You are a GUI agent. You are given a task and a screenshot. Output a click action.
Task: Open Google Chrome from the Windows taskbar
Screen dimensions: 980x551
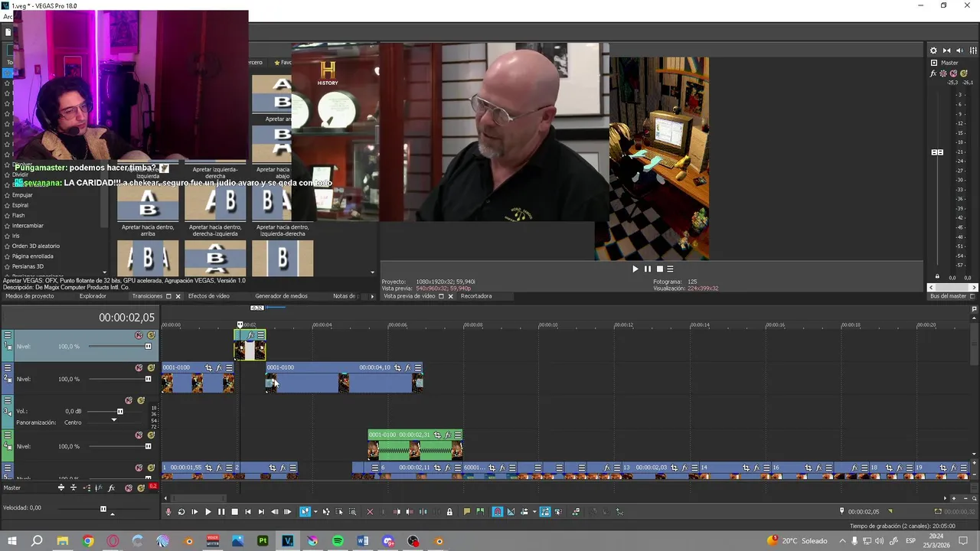click(x=88, y=541)
